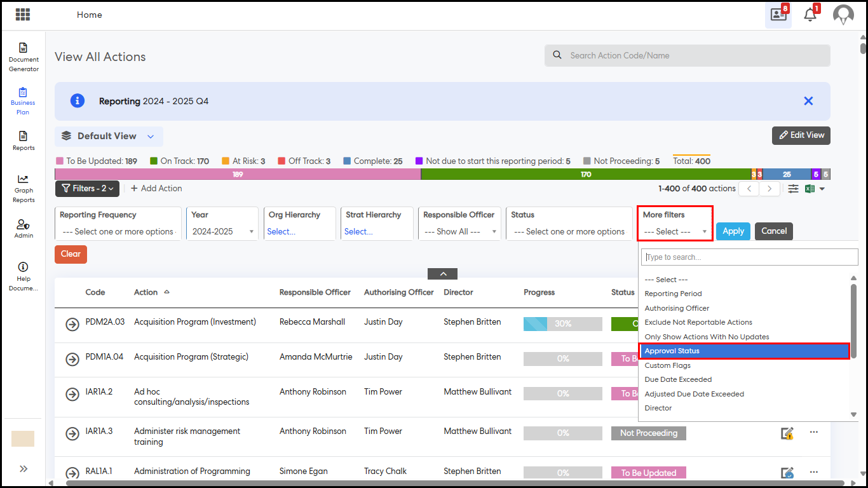Open Document Generator from sidebar
Screen dimensions: 868x488
[x=24, y=57]
